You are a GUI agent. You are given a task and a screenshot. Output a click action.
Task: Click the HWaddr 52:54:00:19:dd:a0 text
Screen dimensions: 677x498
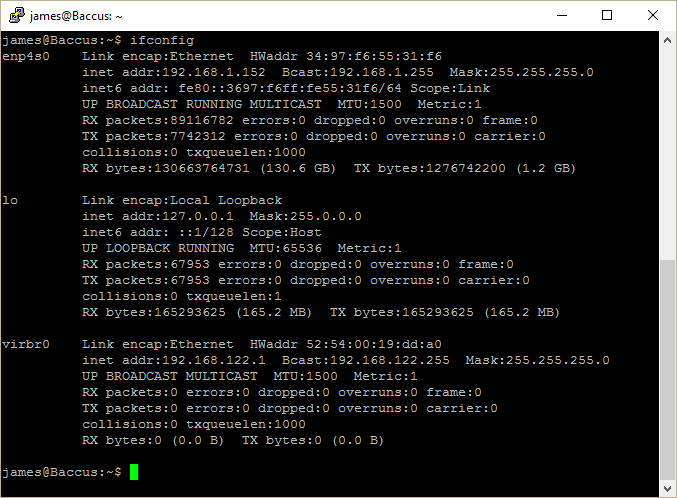click(x=346, y=345)
